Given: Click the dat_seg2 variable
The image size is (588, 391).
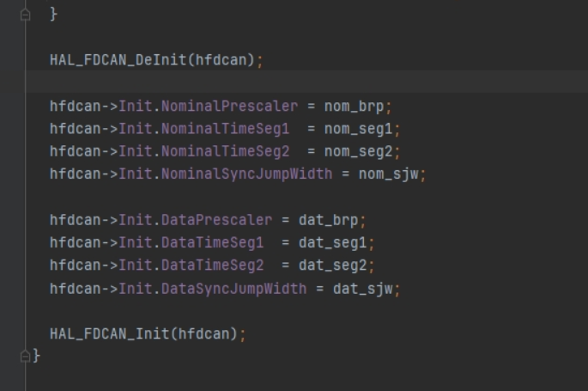Looking at the screenshot, I should [x=332, y=266].
